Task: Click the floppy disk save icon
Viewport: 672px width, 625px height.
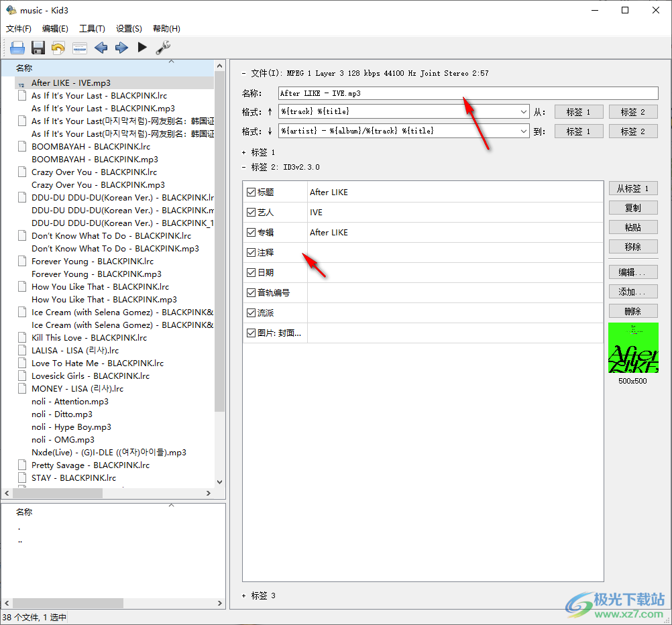Action: (x=38, y=48)
